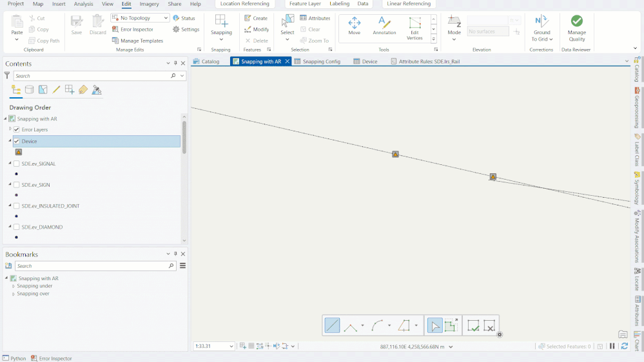Viewport: 644px width, 362px height.
Task: Open Error Inspector from status bar
Action: point(52,358)
